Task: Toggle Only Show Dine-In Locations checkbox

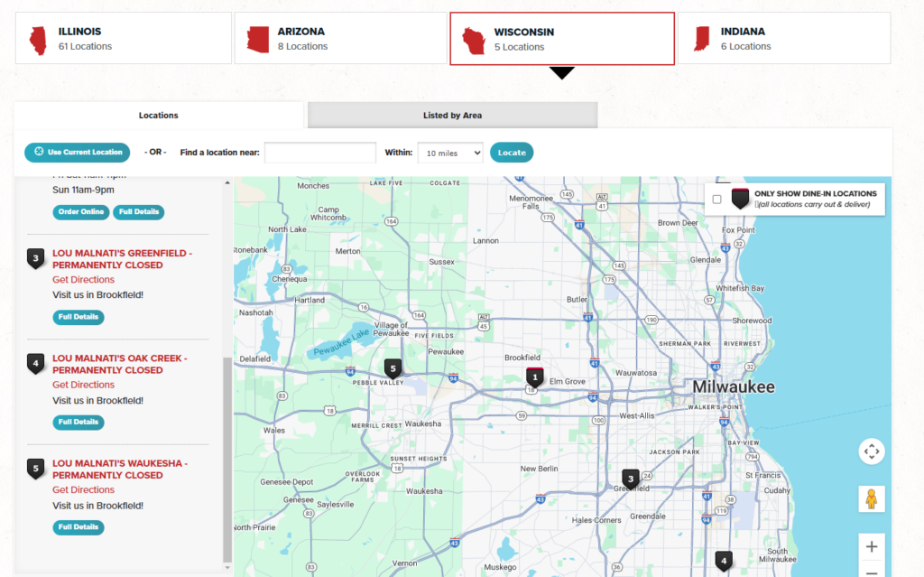Action: 716,200
